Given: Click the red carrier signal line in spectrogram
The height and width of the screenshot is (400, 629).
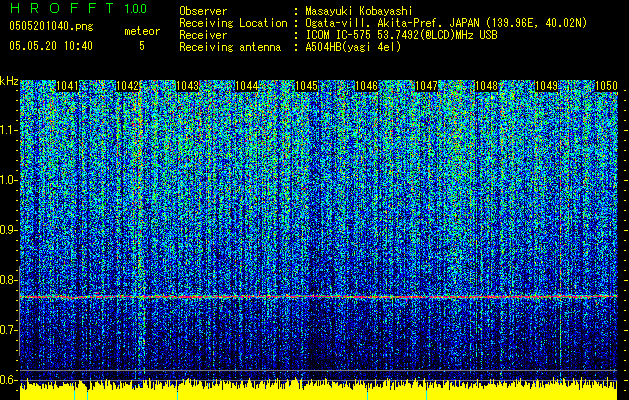Looking at the screenshot, I should pos(319,297).
